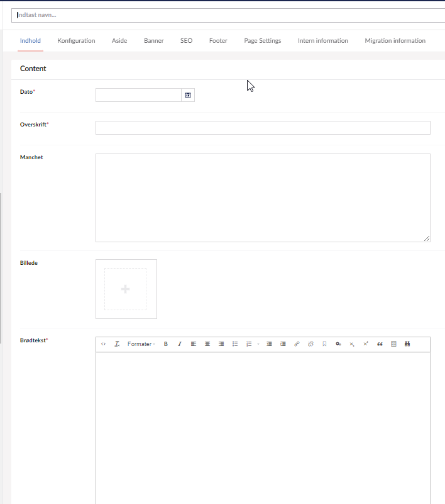The height and width of the screenshot is (504, 445).
Task: Open the date picker calendar icon
Action: tap(188, 95)
